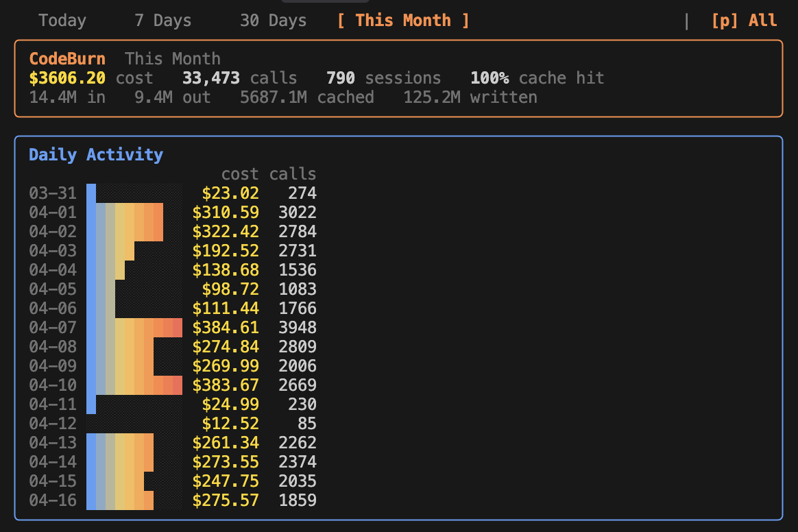The height and width of the screenshot is (532, 798).
Task: Click the Daily Activity panel heading
Action: [96, 155]
